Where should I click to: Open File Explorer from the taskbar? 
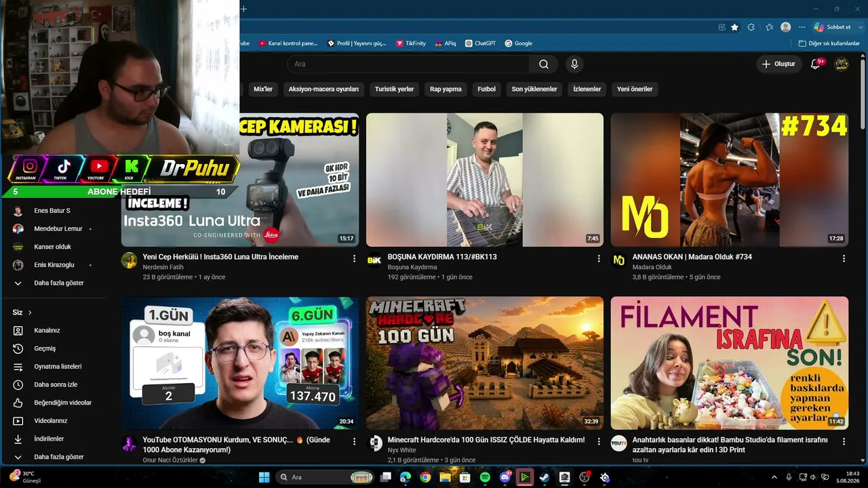445,477
